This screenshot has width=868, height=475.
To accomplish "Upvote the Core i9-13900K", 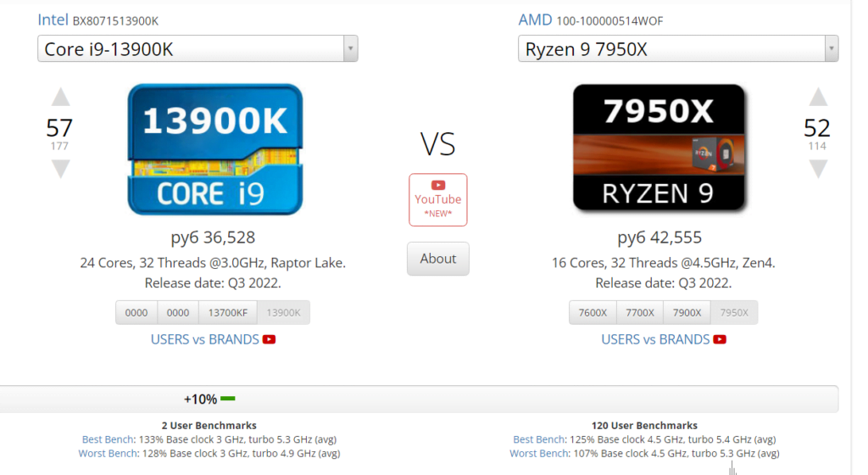I will tap(60, 97).
